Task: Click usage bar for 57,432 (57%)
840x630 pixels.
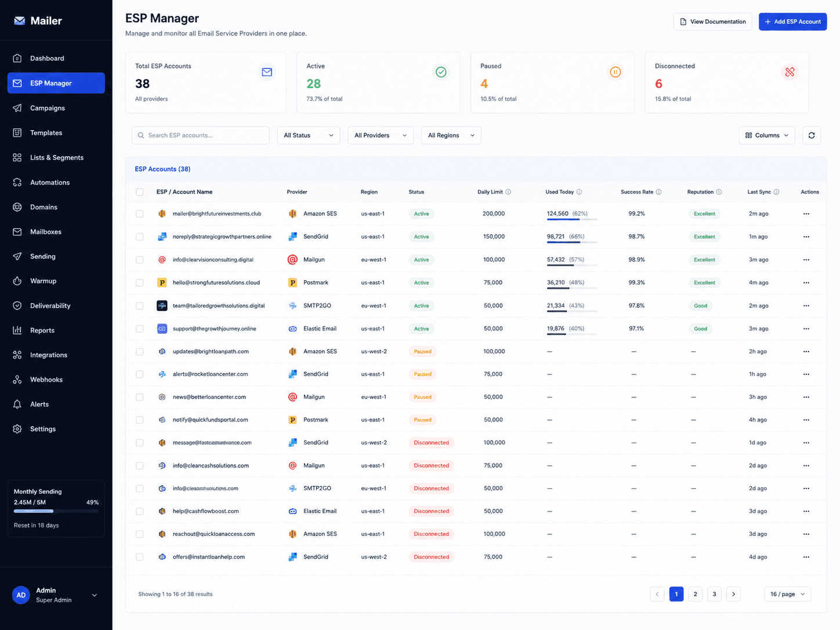Action: [572, 266]
